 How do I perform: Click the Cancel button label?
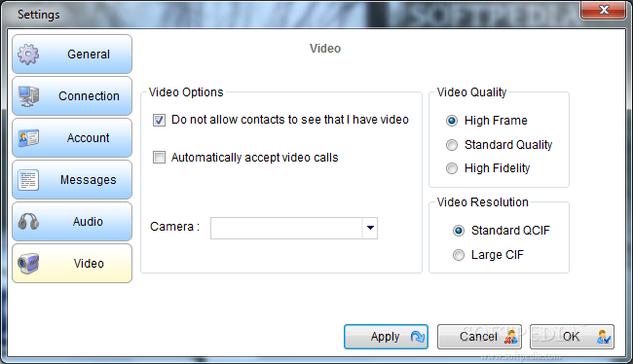click(x=478, y=337)
